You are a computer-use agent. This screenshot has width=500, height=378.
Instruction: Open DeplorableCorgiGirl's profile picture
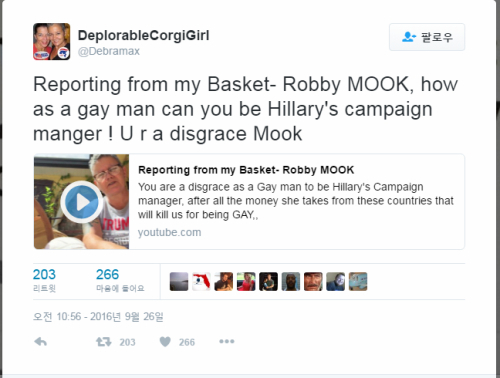51,41
